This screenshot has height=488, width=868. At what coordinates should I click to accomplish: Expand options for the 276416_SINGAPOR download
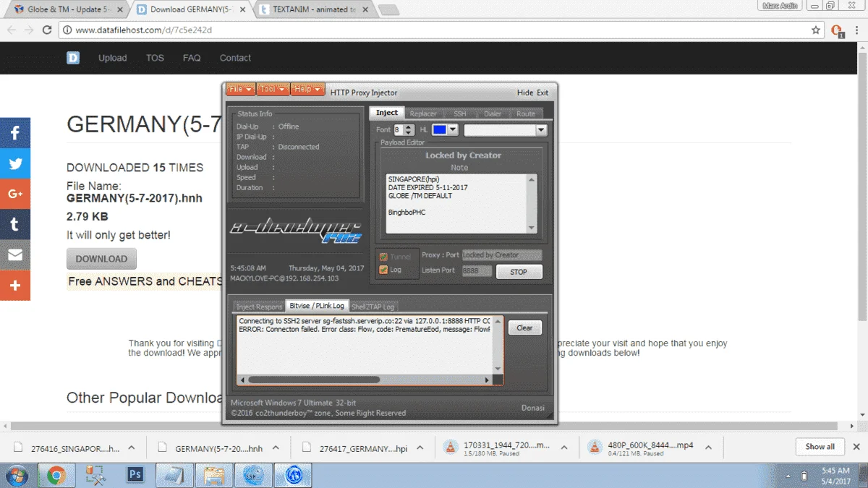click(x=132, y=448)
